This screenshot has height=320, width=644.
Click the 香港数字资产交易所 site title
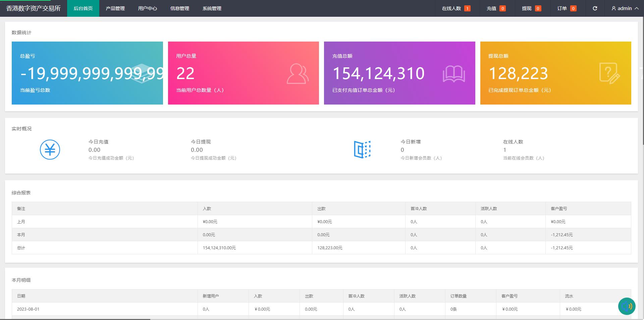[34, 8]
